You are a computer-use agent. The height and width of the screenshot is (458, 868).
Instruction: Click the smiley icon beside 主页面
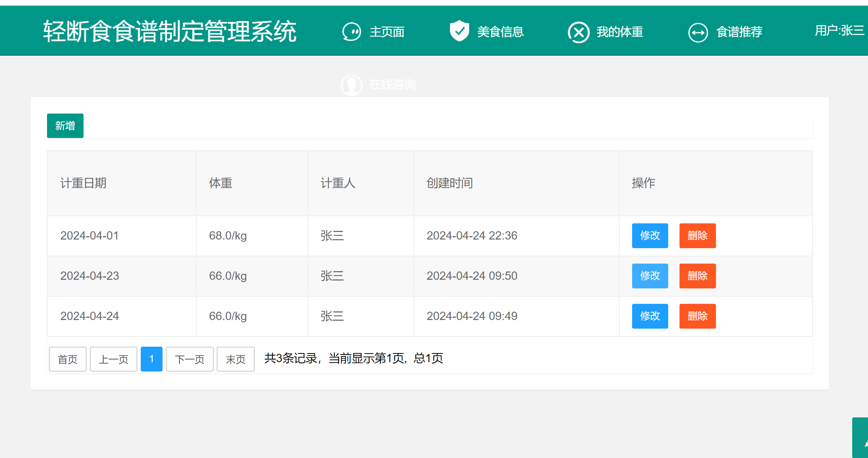tap(351, 32)
